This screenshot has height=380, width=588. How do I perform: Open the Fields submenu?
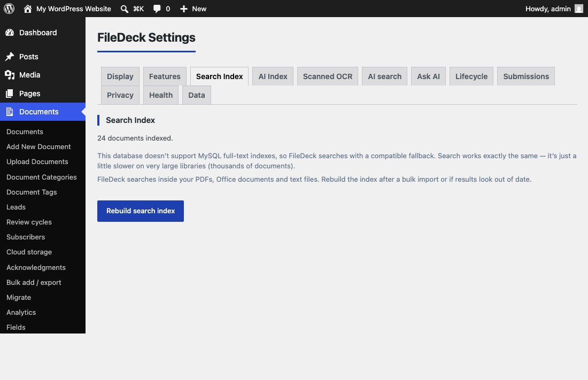tap(16, 328)
